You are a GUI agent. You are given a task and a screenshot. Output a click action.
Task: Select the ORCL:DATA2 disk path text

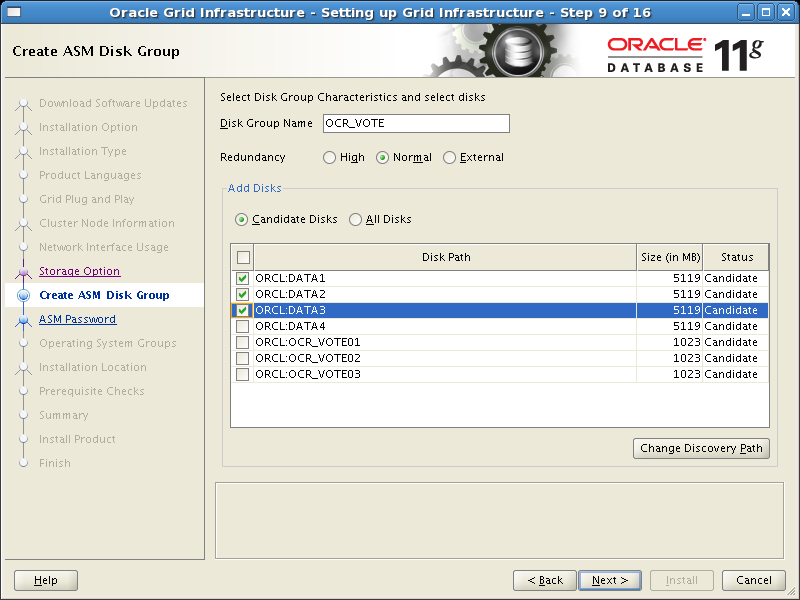290,294
